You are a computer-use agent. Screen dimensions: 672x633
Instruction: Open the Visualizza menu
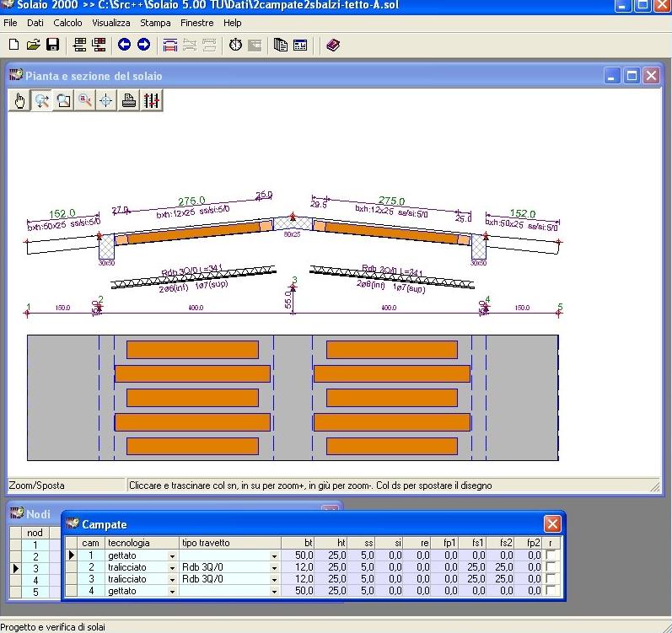coord(111,23)
